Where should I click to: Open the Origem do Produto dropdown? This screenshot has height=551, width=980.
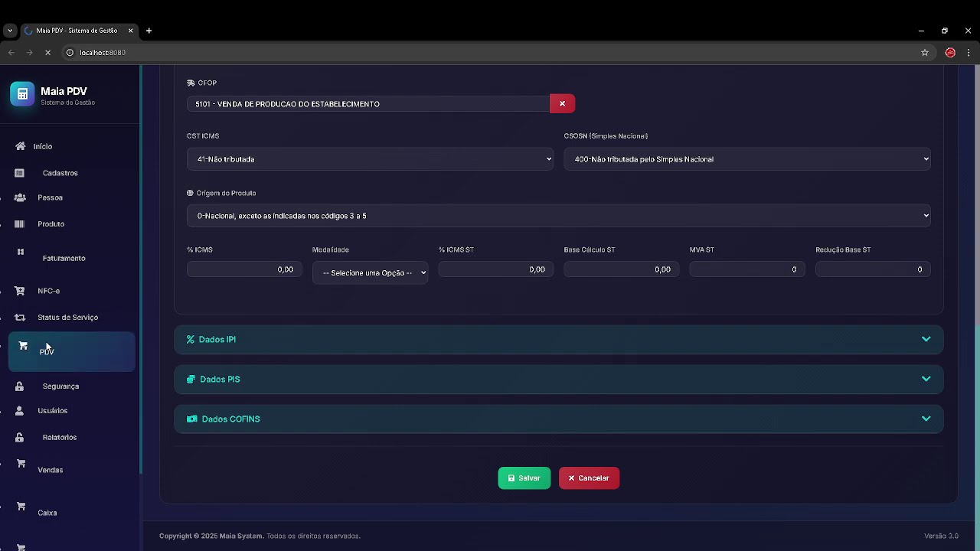coord(559,216)
